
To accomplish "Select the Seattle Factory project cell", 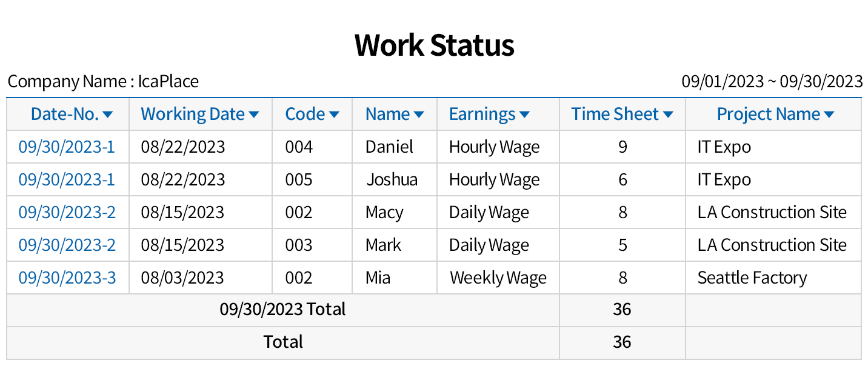I will click(x=752, y=278).
